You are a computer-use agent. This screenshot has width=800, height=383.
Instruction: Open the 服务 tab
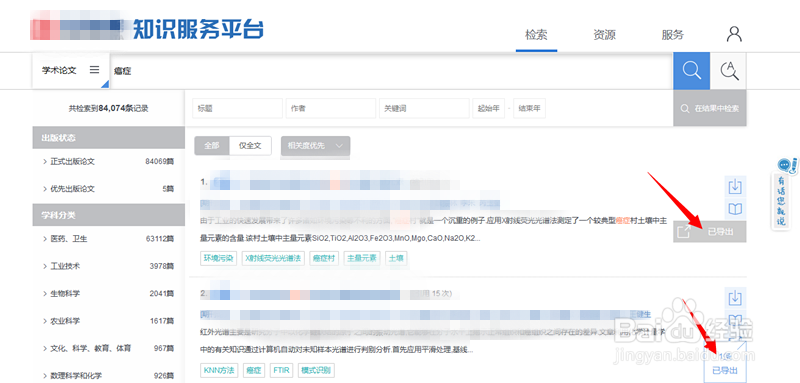click(672, 35)
